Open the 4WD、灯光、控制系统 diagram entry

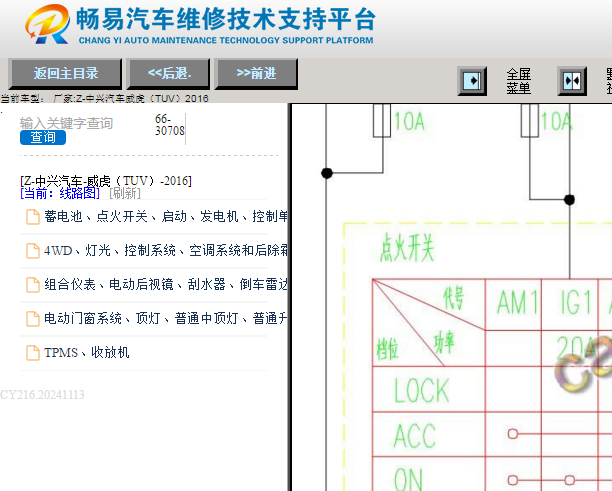(x=165, y=251)
